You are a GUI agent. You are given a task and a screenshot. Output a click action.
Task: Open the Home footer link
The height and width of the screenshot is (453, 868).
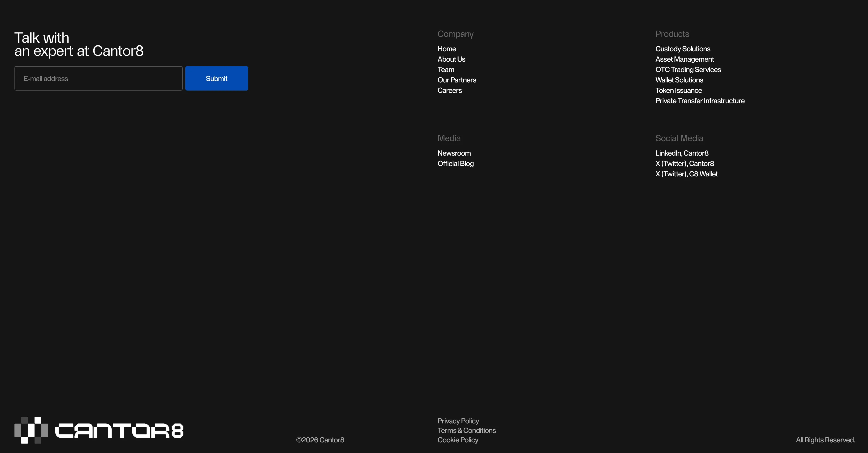[446, 49]
